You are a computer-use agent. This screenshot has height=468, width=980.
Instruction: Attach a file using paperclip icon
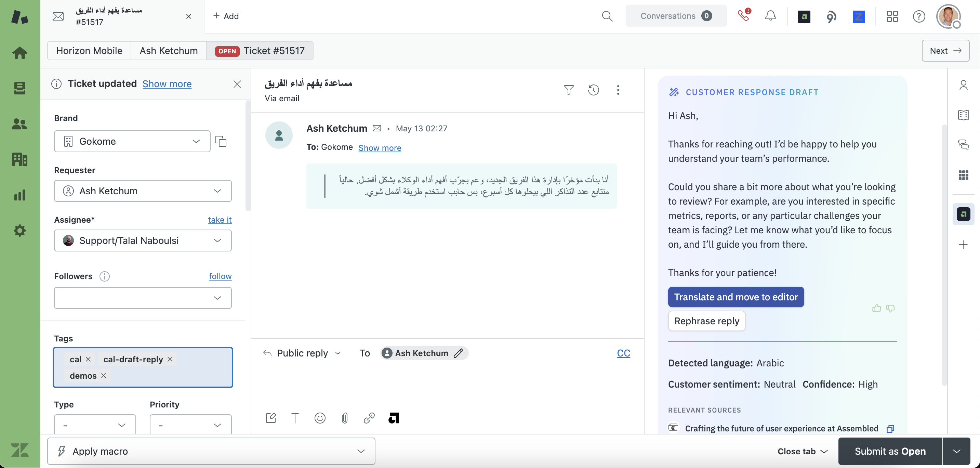(x=344, y=418)
